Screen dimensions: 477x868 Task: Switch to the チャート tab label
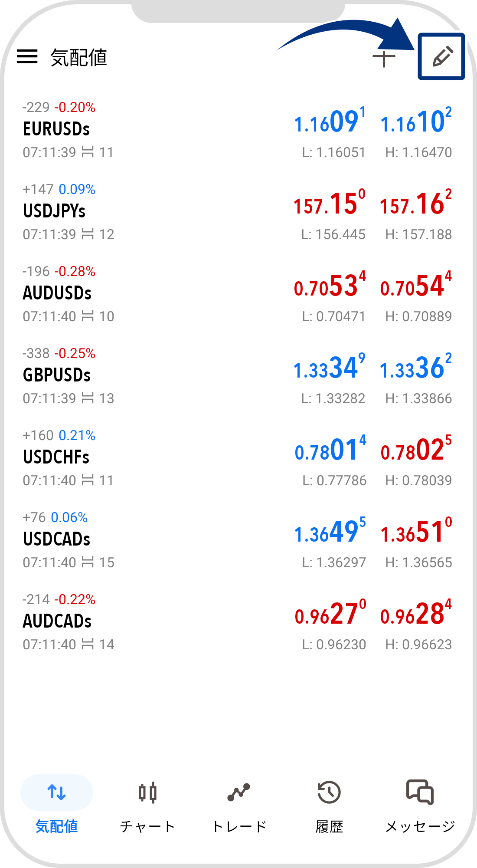[x=147, y=826]
